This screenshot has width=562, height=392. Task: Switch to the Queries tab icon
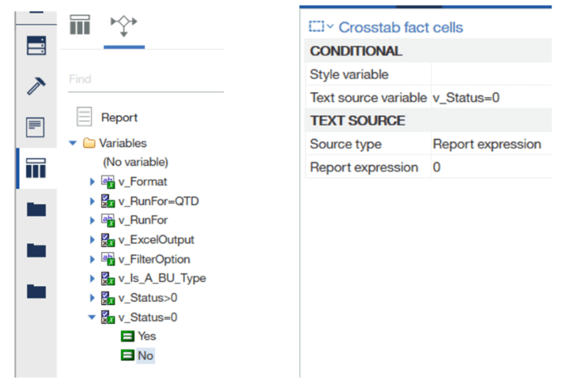click(x=80, y=24)
